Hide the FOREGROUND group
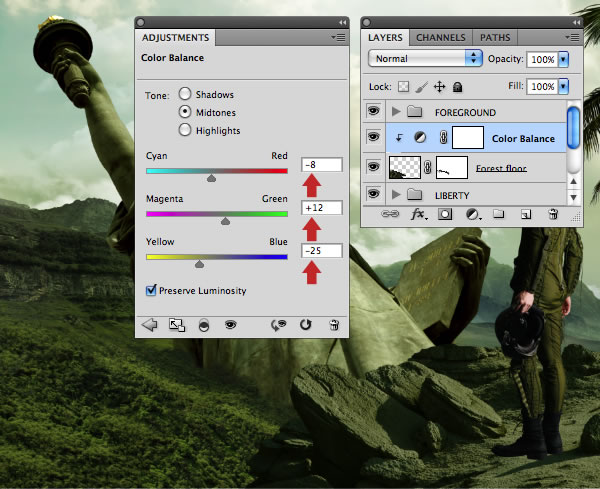 [373, 111]
